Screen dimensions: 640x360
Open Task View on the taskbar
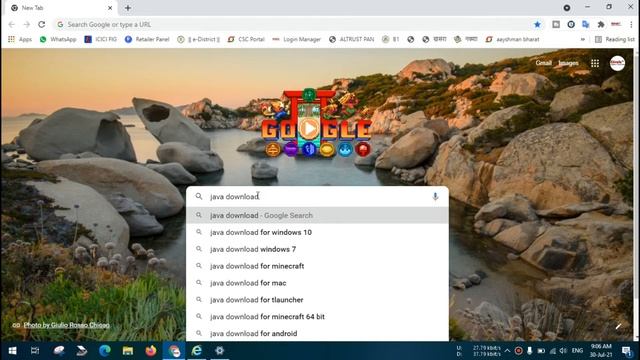(x=35, y=351)
